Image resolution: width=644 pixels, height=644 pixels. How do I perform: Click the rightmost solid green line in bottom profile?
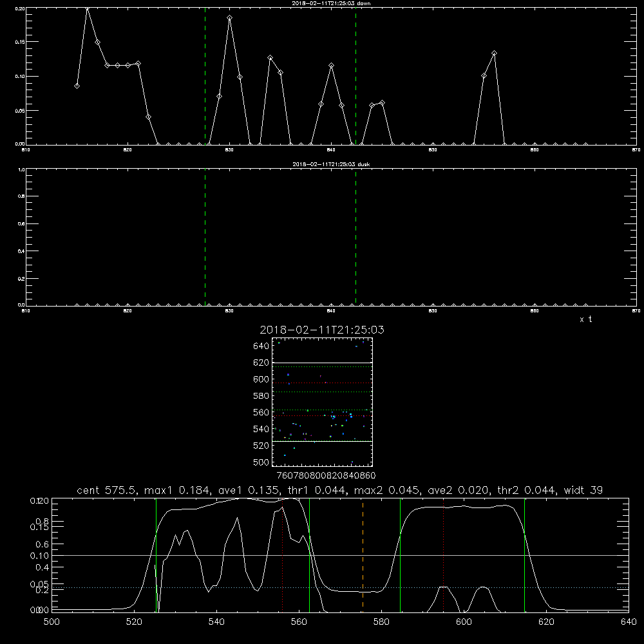click(x=524, y=555)
